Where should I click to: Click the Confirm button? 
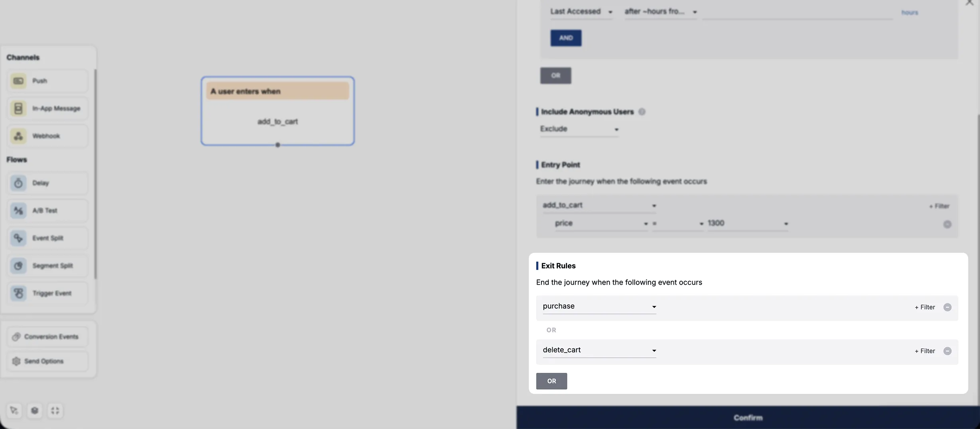pyautogui.click(x=748, y=417)
